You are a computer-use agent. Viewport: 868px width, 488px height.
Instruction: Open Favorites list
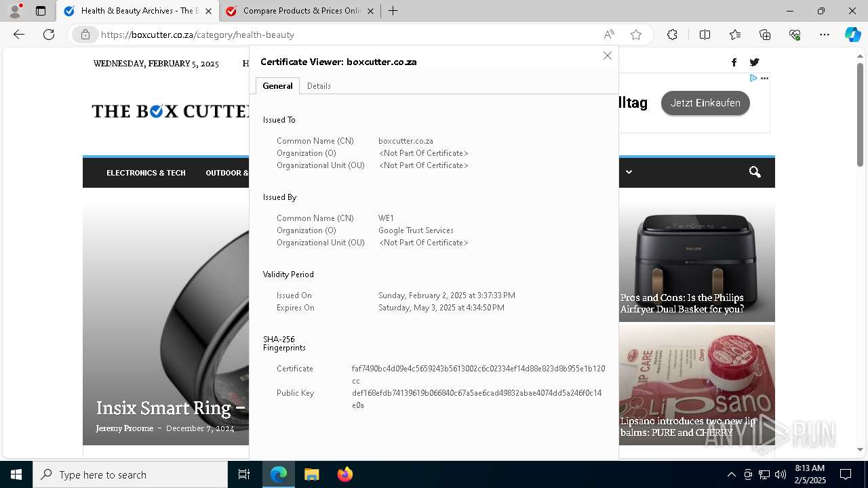[x=735, y=35]
